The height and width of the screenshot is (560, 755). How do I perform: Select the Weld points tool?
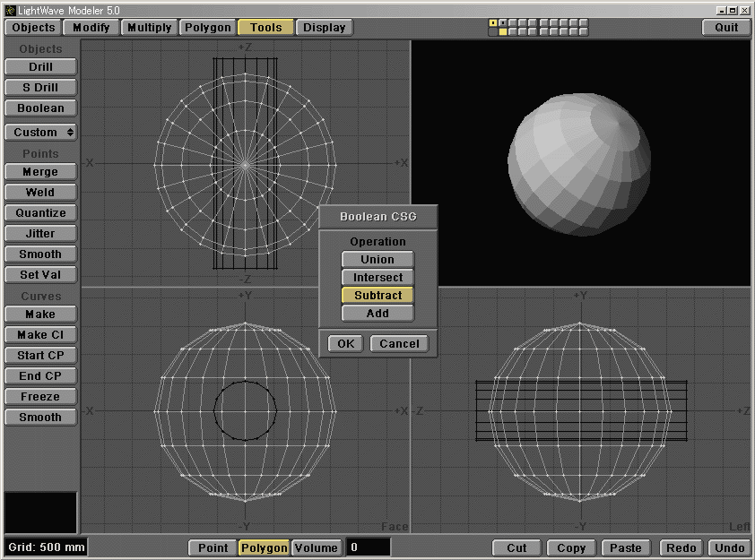coord(39,192)
